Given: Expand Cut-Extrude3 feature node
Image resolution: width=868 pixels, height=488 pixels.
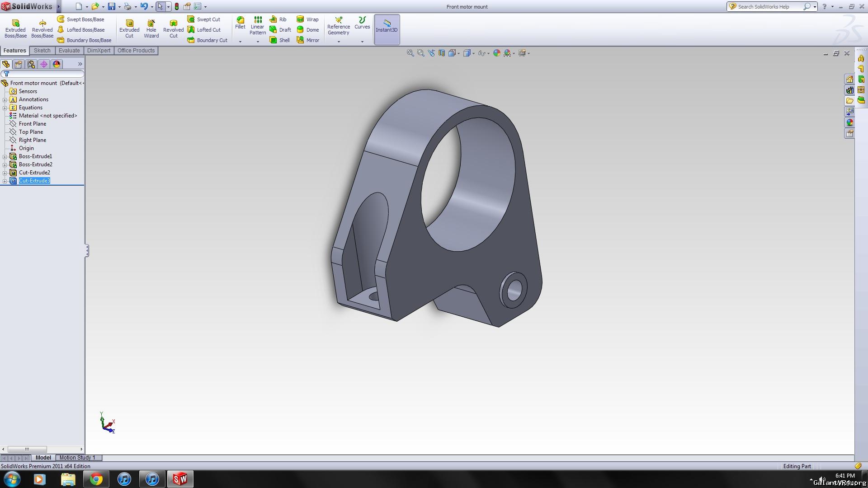Looking at the screenshot, I should tap(5, 181).
